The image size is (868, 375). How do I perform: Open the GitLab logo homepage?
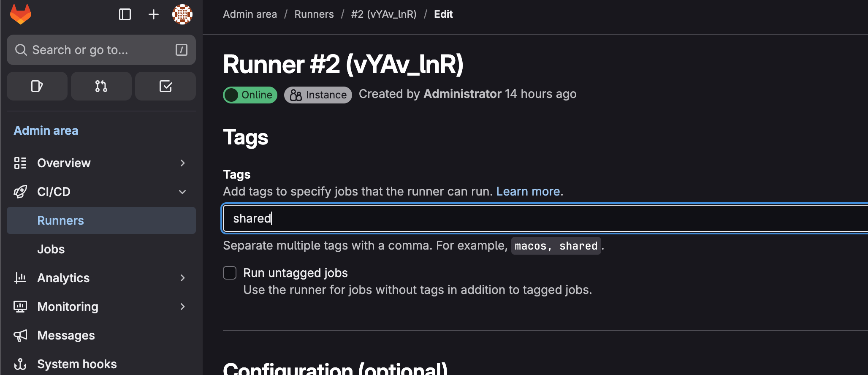[x=21, y=14]
